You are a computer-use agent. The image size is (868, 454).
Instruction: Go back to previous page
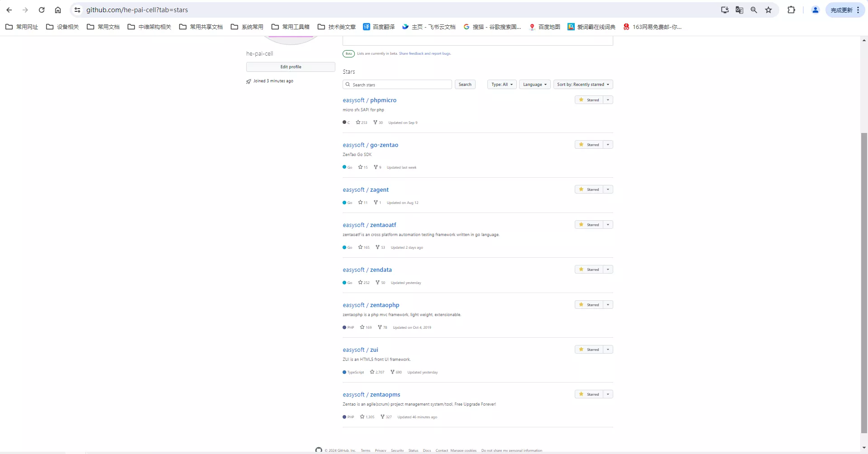(x=9, y=10)
